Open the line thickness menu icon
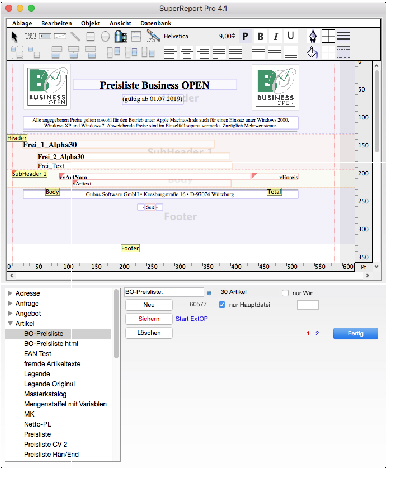399x479 pixels. click(x=343, y=36)
